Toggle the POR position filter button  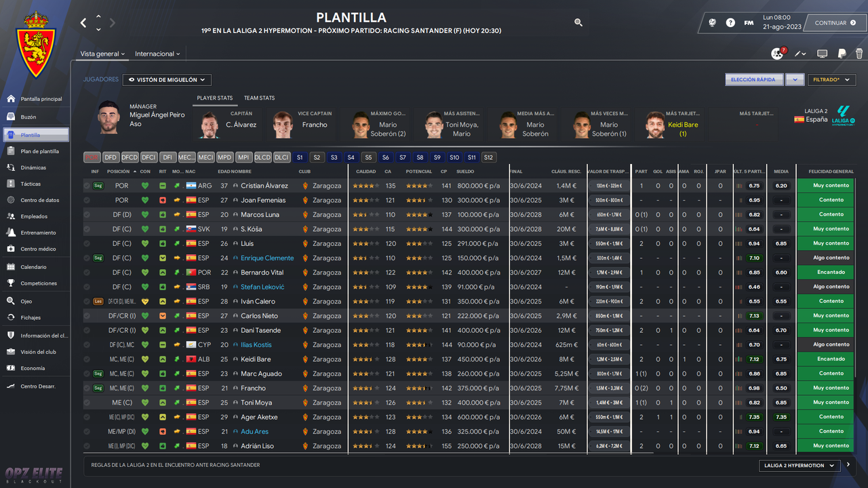(92, 157)
